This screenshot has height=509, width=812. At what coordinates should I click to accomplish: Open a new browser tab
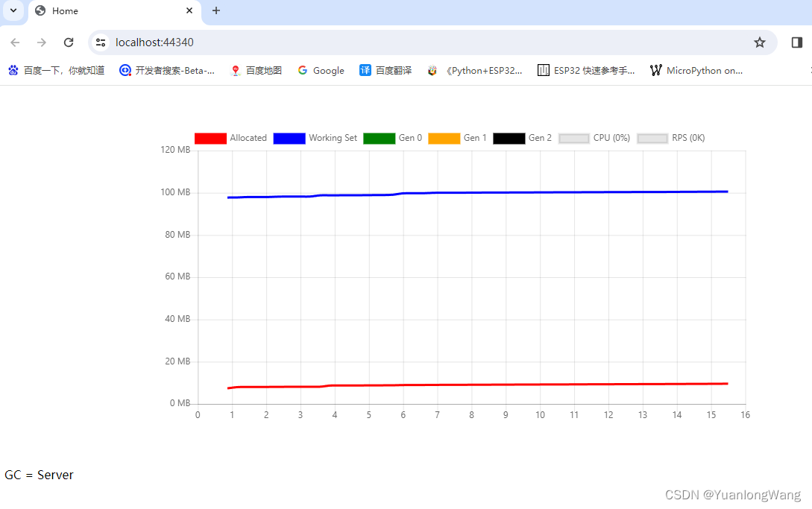(216, 11)
